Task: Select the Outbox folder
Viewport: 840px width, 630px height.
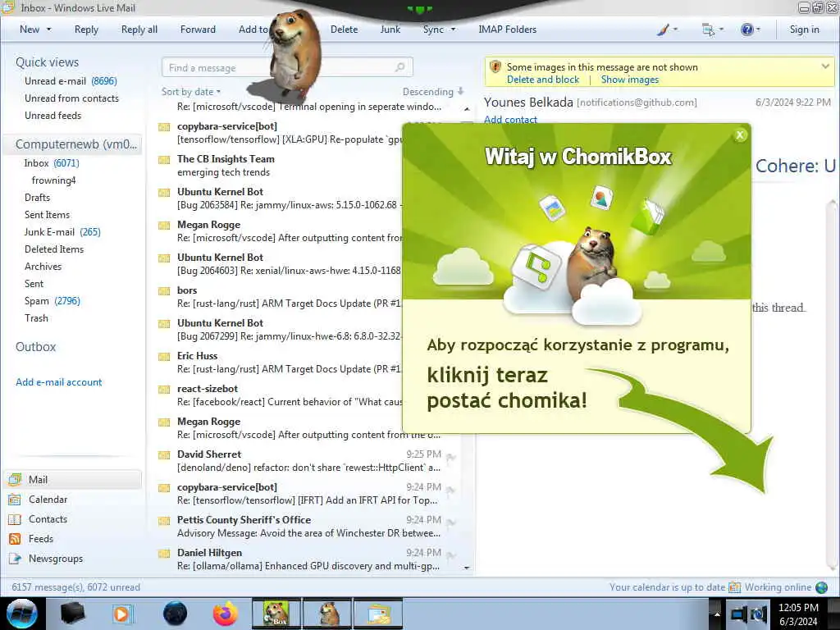Action: click(36, 347)
